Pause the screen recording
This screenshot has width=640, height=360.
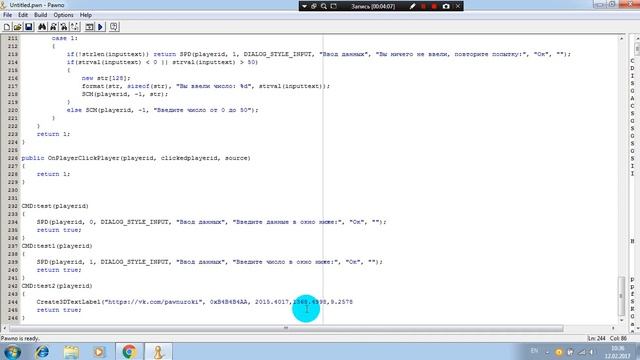coord(424,6)
